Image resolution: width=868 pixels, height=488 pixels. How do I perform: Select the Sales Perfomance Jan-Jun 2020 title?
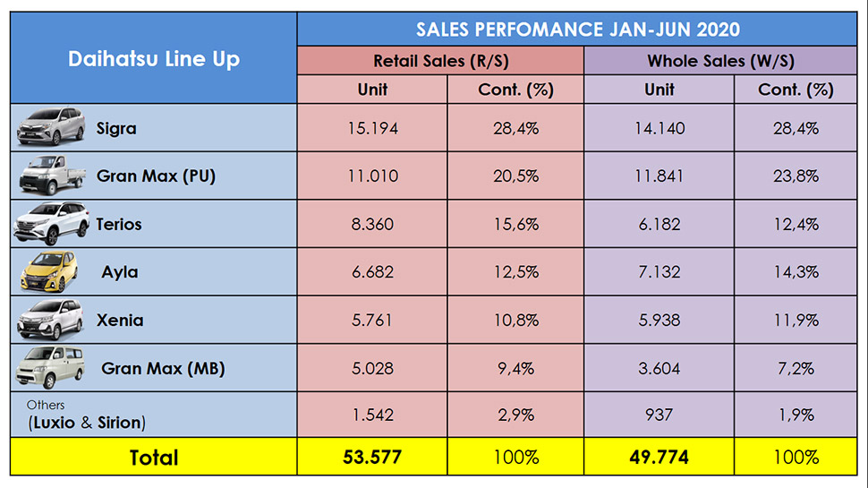tap(577, 30)
